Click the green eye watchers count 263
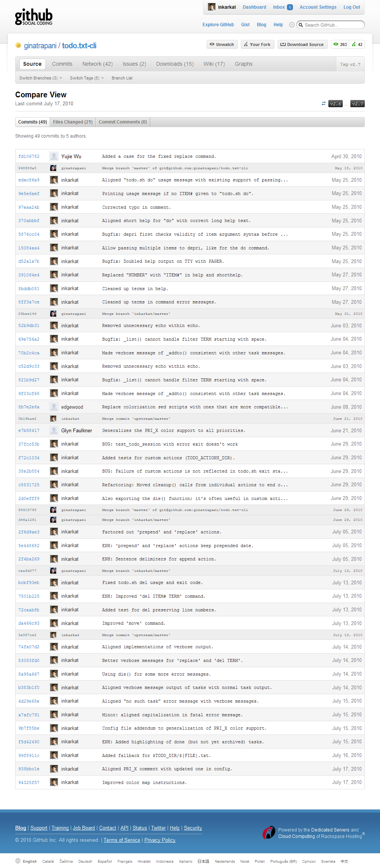Image resolution: width=380 pixels, height=868 pixels. 340,44
